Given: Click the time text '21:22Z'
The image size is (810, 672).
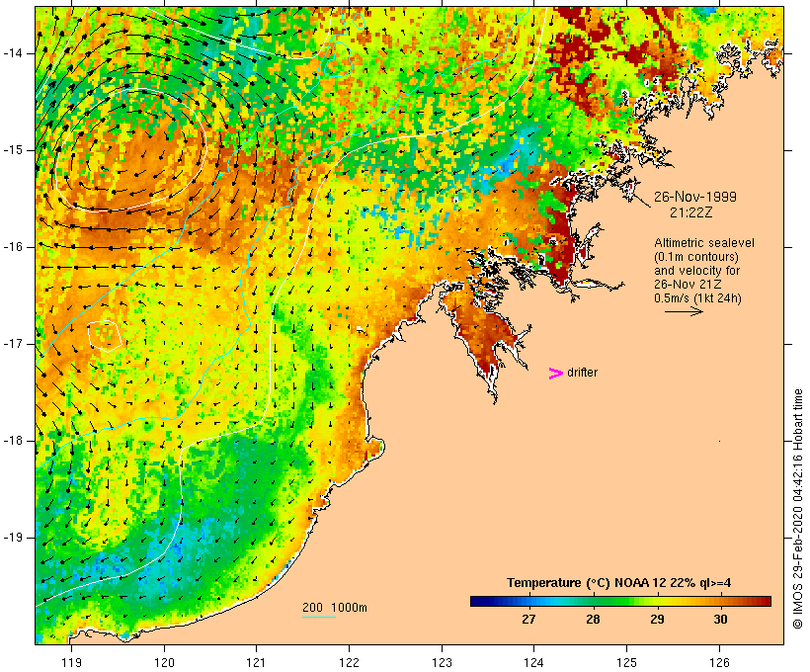Looking at the screenshot, I should tap(691, 211).
